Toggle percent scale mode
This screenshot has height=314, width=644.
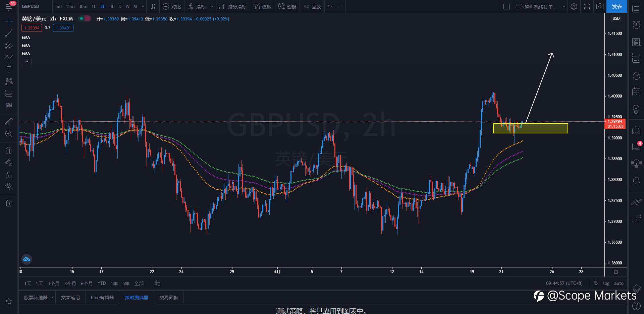[x=596, y=284]
